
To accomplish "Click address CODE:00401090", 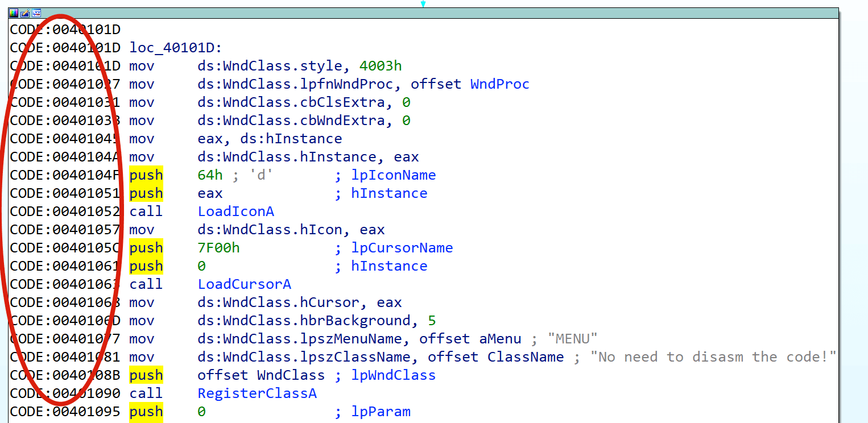I will click(65, 393).
